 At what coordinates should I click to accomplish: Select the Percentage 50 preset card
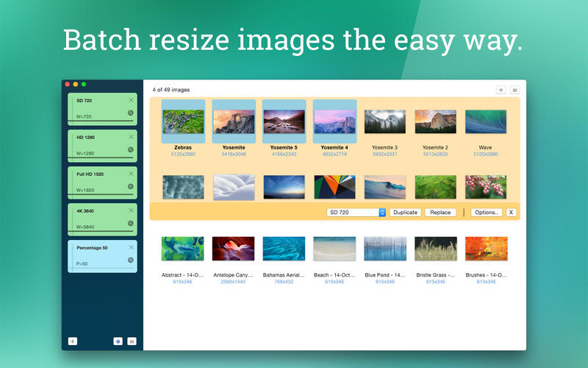coord(102,256)
